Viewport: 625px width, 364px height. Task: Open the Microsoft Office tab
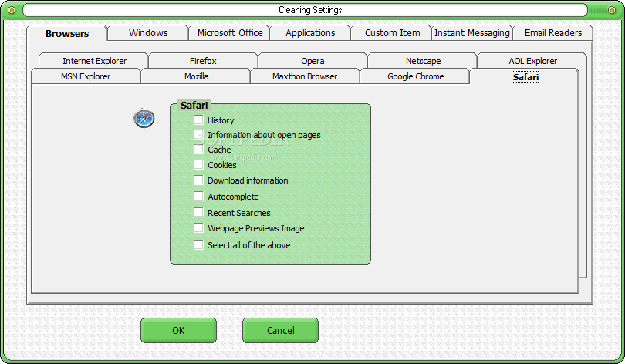click(x=230, y=33)
